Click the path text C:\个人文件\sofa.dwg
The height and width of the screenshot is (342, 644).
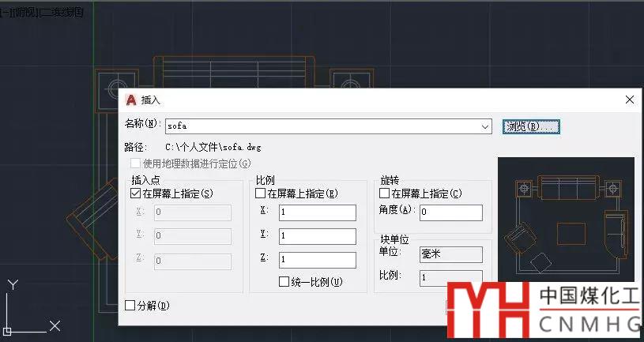click(213, 147)
